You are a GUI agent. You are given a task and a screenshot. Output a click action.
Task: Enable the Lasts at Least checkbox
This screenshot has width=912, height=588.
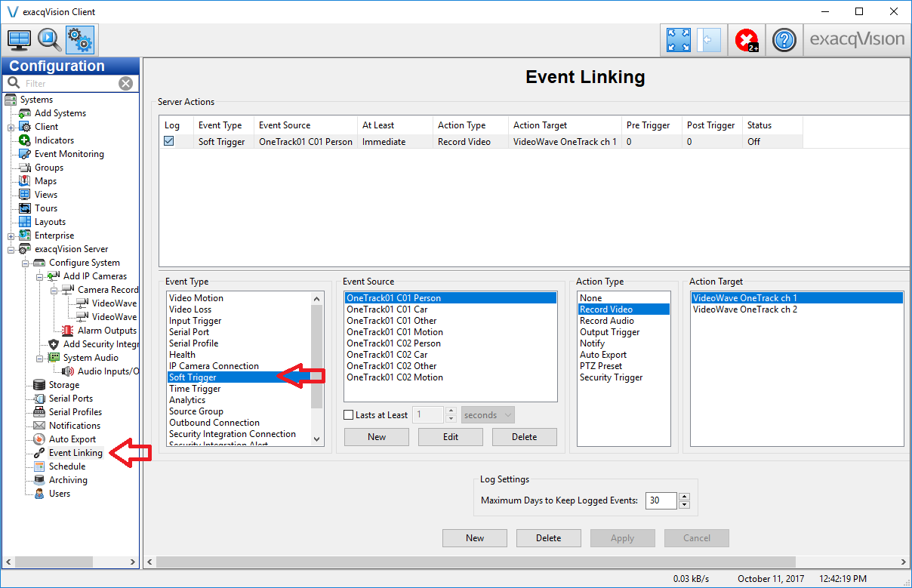click(349, 415)
